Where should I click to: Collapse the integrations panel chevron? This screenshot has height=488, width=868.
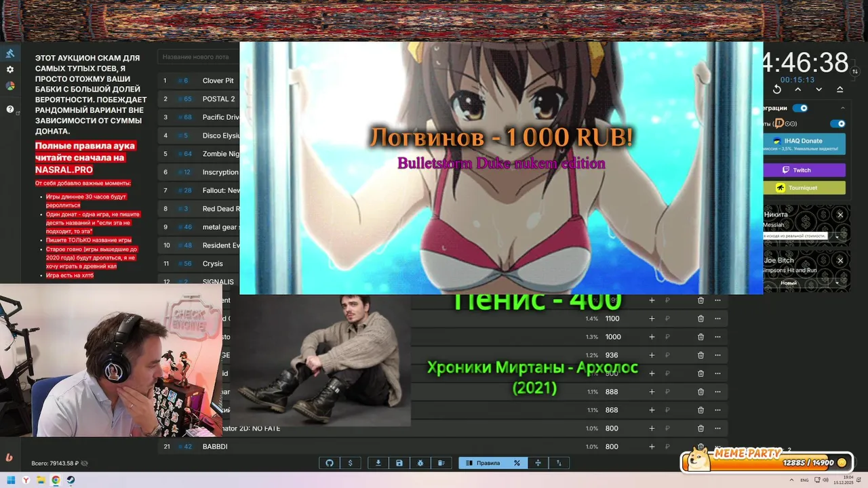(843, 108)
